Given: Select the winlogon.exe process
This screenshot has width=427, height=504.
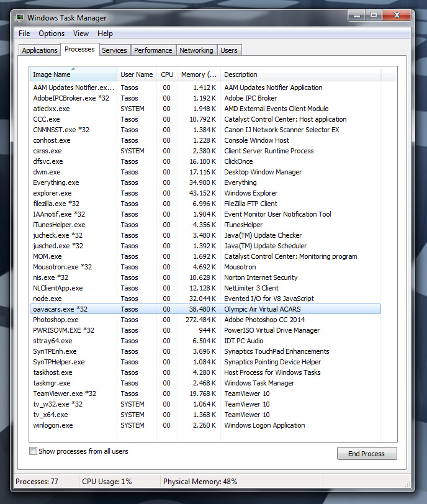Looking at the screenshot, I should point(205,425).
